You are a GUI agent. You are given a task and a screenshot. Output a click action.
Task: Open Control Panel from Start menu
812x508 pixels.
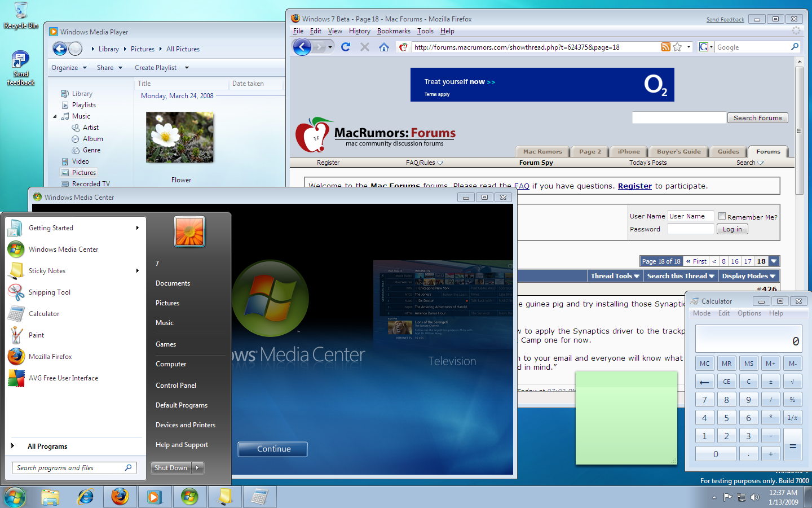click(176, 386)
